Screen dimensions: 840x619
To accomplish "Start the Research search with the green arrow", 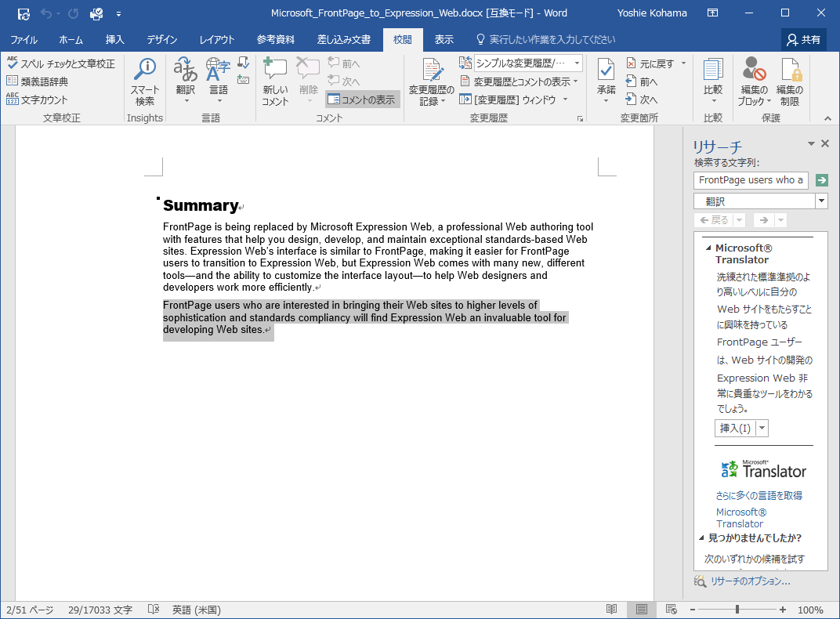I will click(x=821, y=180).
